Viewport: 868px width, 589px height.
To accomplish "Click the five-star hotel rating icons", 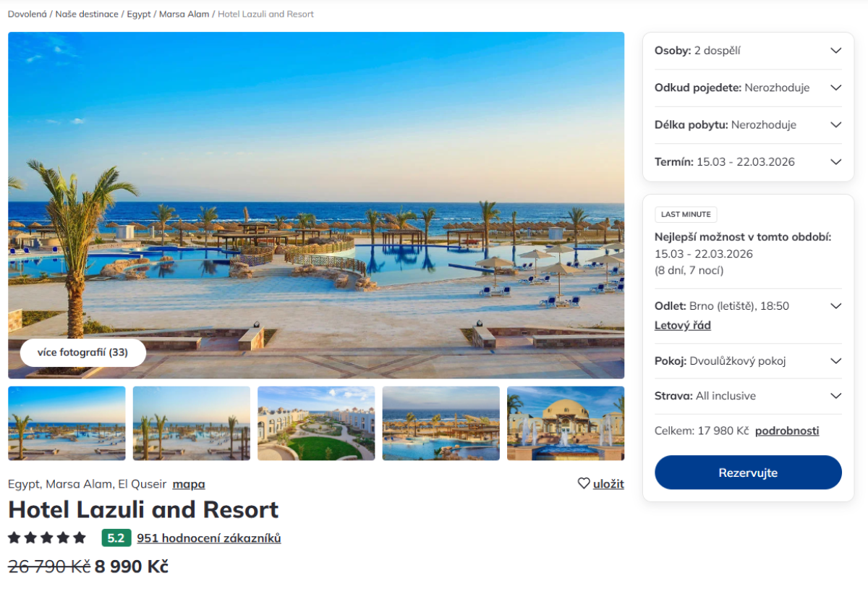I will coord(47,538).
